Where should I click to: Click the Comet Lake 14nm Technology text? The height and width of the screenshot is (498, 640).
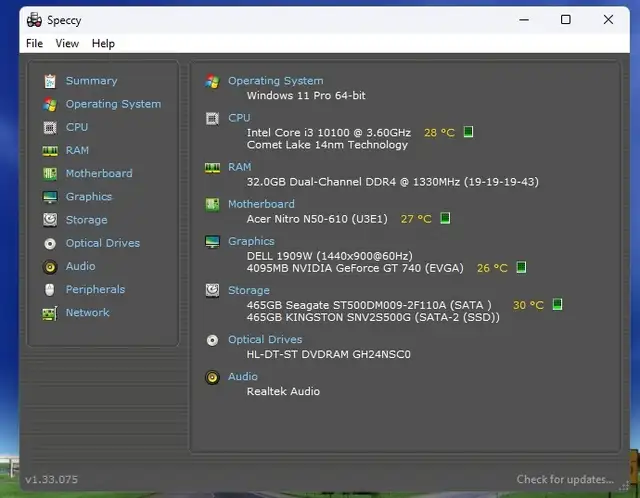tap(327, 145)
